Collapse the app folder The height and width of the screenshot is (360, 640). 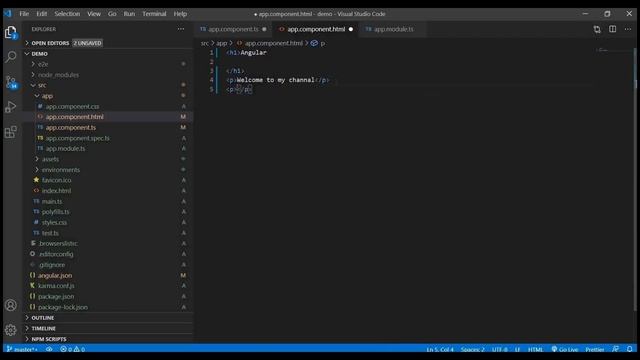pyautogui.click(x=108, y=96)
